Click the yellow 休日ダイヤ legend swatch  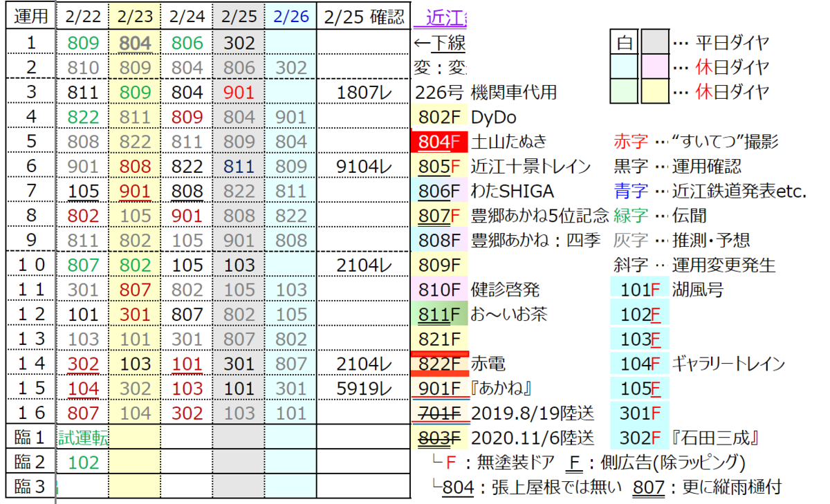(x=654, y=92)
